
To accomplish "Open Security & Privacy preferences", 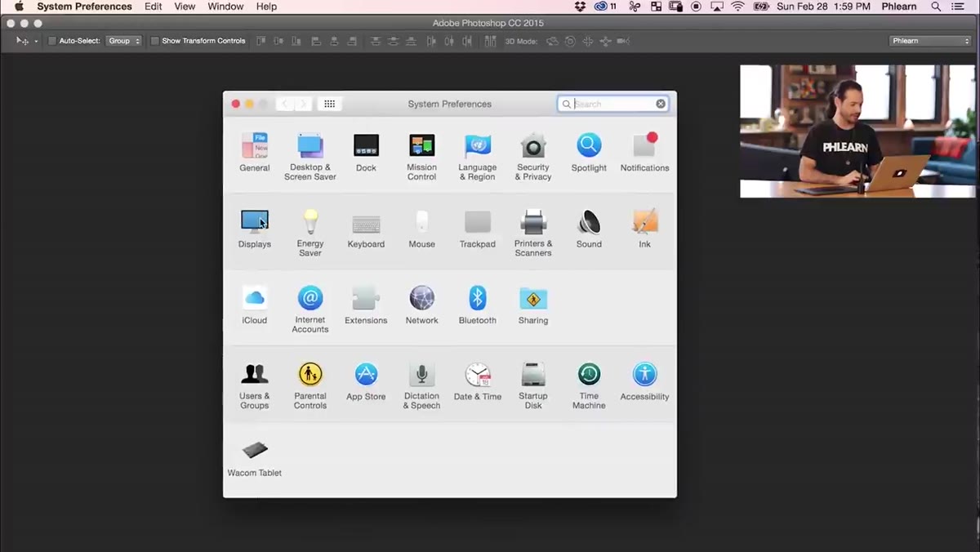I will [x=533, y=157].
